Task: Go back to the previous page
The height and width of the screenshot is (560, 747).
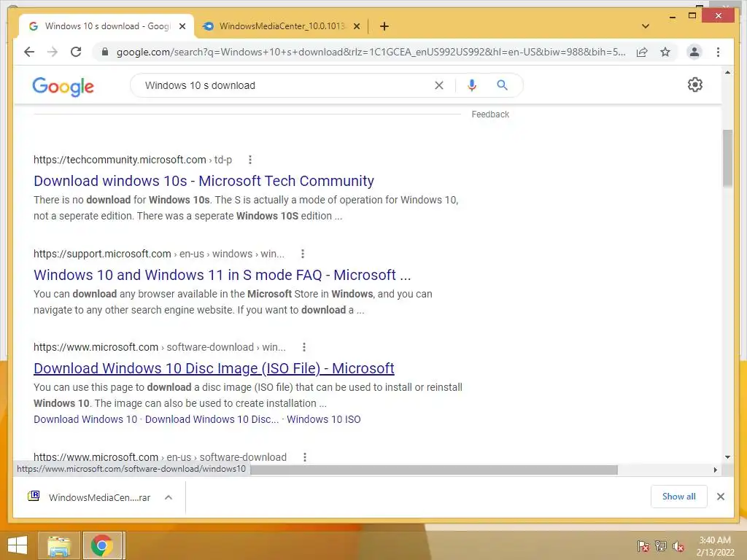Action: click(29, 52)
